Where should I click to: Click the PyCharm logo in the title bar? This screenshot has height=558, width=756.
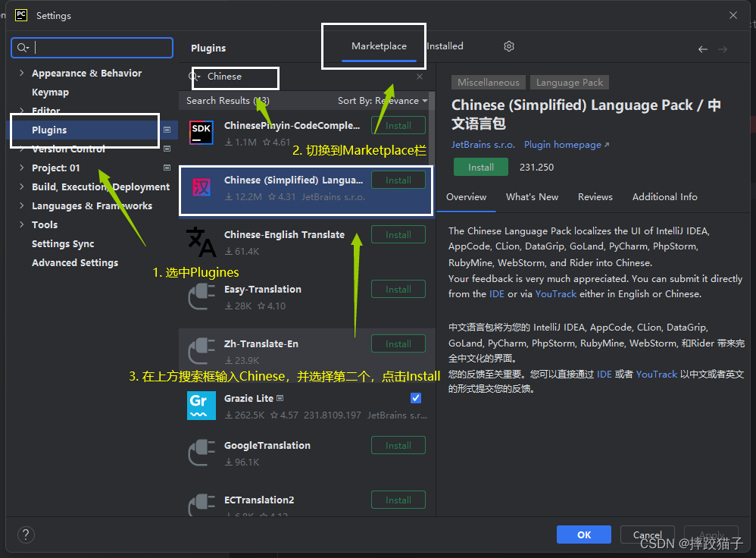[x=21, y=15]
